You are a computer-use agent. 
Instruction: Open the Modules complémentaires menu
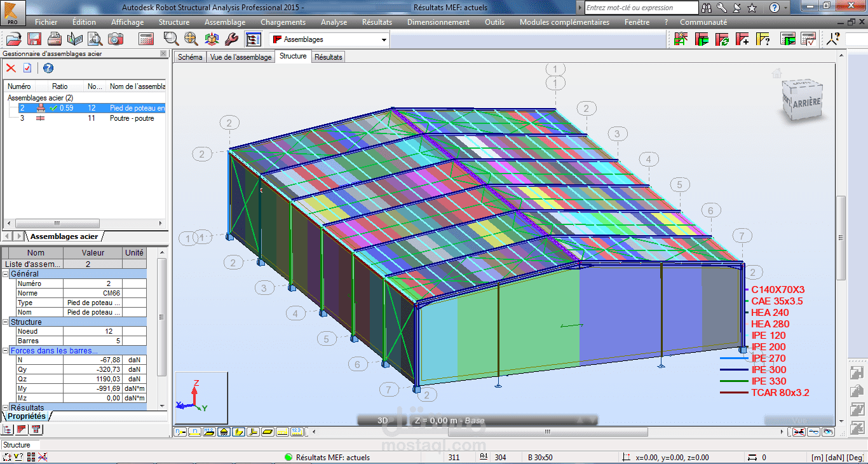(564, 22)
